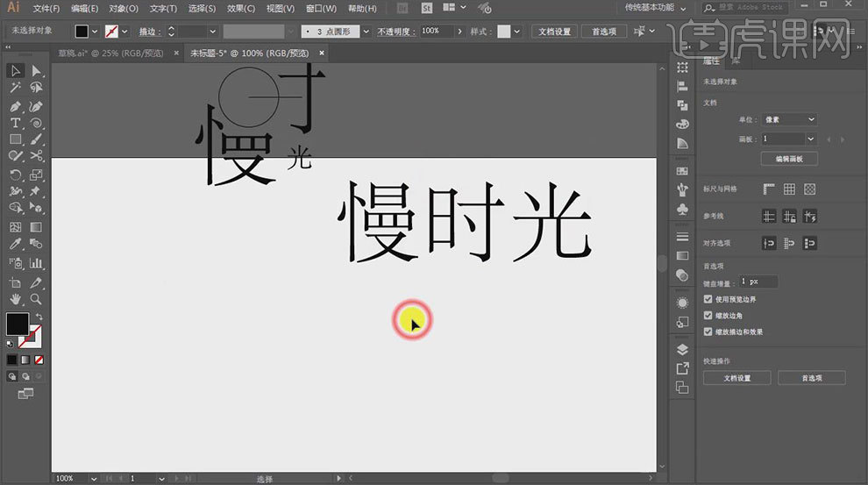Open the Symbols panel club icon
Screen dimensions: 868x485
click(682, 210)
